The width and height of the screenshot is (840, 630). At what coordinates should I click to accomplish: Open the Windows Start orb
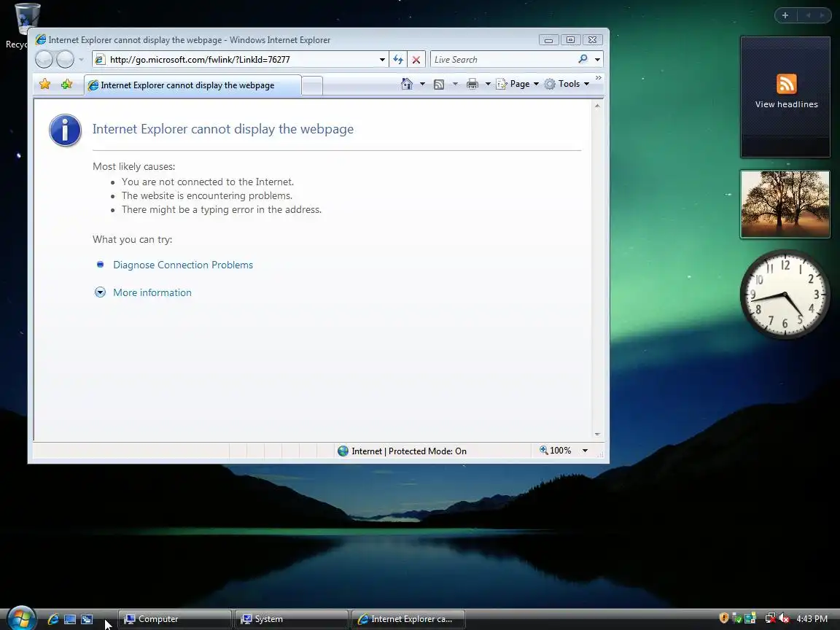pyautogui.click(x=21, y=619)
